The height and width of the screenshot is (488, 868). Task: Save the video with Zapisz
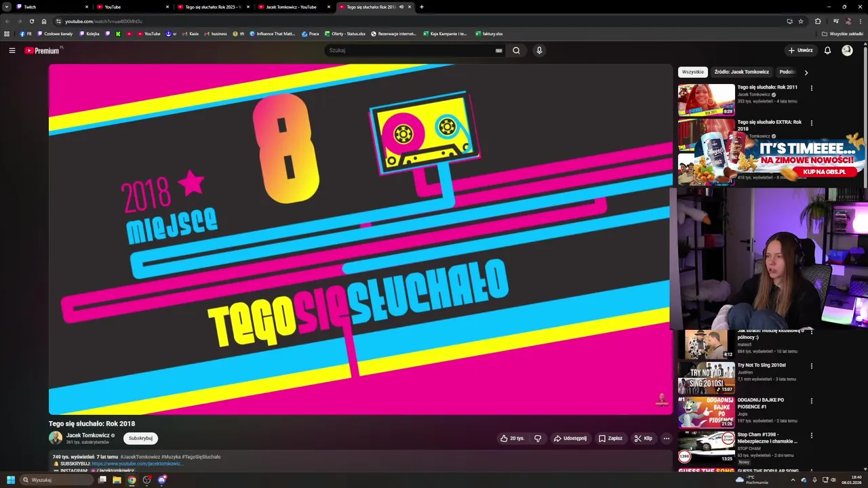[610, 439]
